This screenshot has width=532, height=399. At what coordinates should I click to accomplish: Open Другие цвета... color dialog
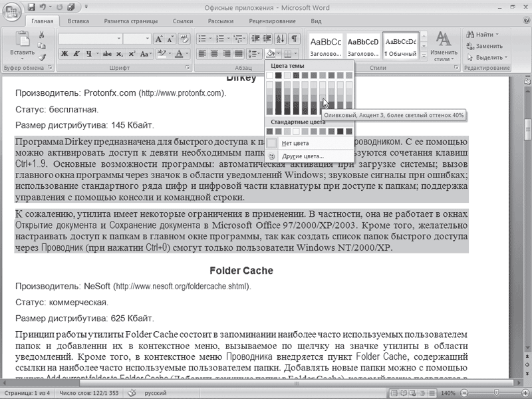tap(309, 156)
